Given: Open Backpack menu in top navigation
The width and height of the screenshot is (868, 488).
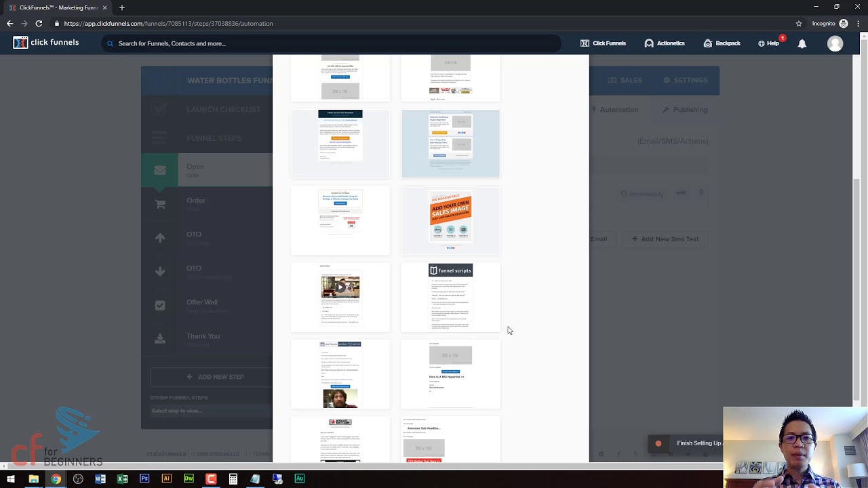Looking at the screenshot, I should tap(722, 43).
